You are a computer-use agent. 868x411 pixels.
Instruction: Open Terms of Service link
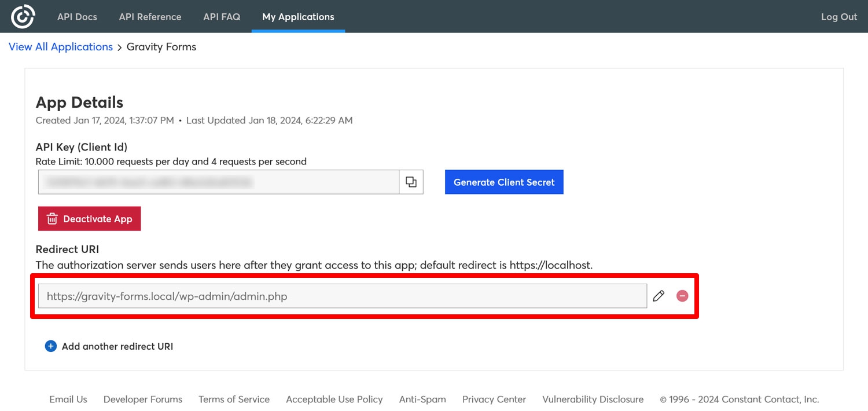point(234,399)
